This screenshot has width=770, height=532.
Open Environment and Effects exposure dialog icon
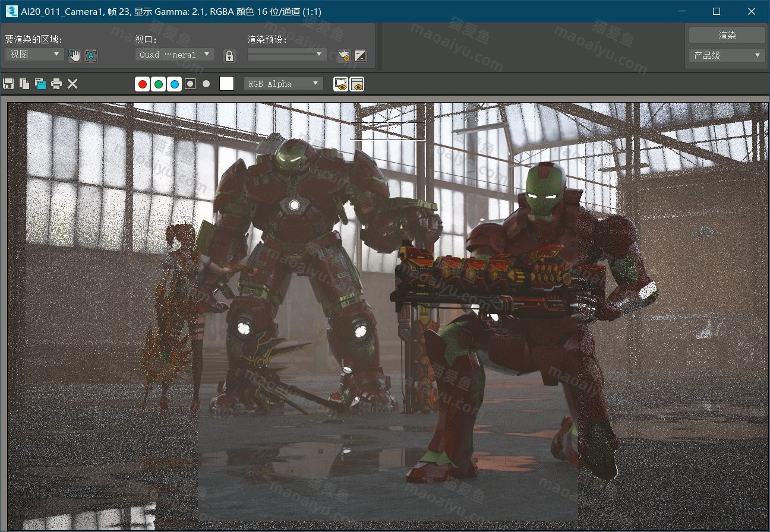click(360, 56)
